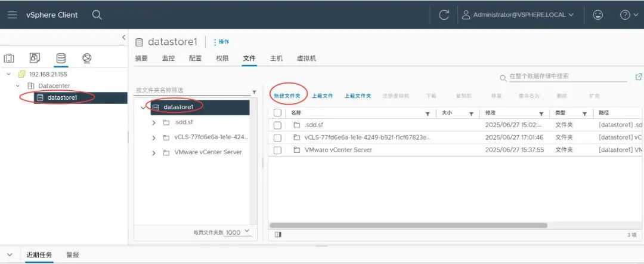Switch to the 监控 tab
This screenshot has width=644, height=264.
point(168,59)
